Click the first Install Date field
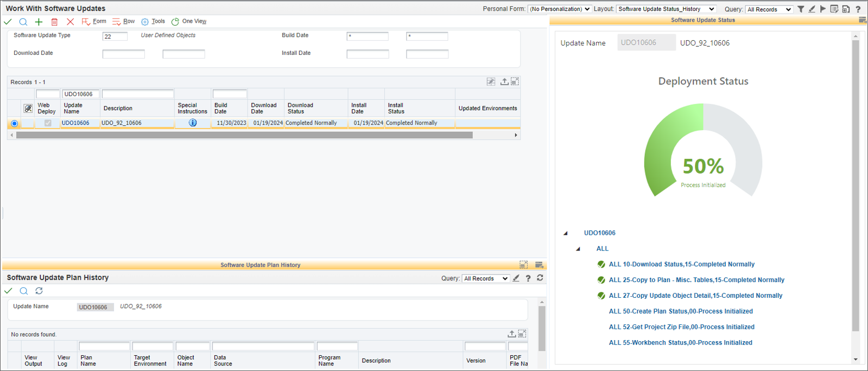Screen dimensions: 868x371 click(x=368, y=54)
